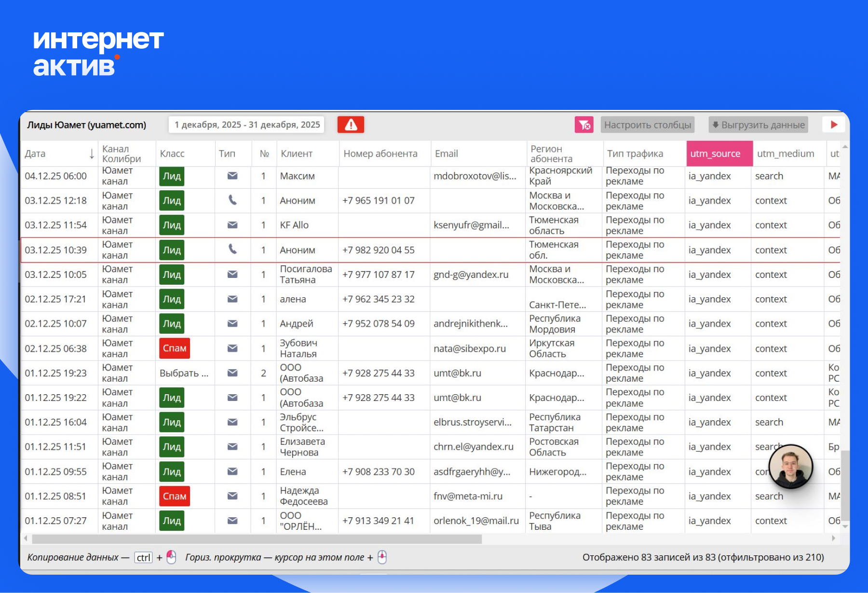Viewport: 868px width, 593px height.
Task: Open red Спам class tag for Надежда Федосеева
Action: point(175,496)
